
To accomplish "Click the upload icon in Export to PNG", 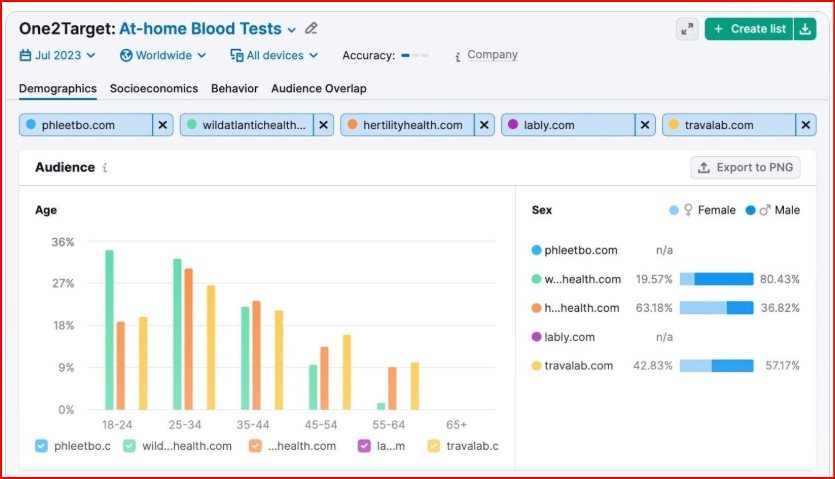I will 704,168.
